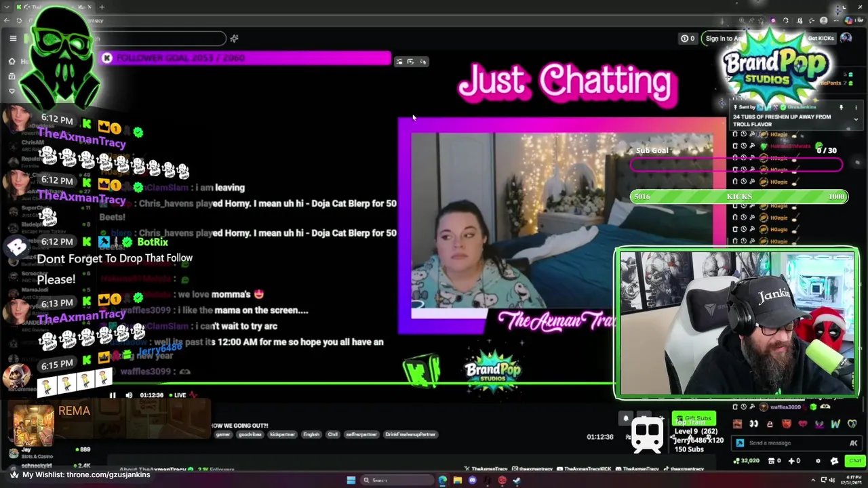Click the REMA song album art thumbnail
868x488 pixels.
(34, 425)
